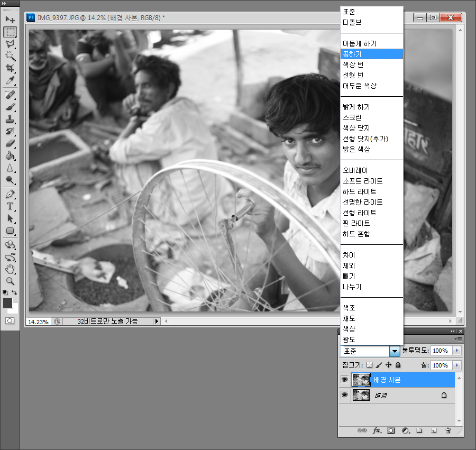Viewport: 476px width, 450px height.
Task: Select the Crop tool
Action: (x=10, y=68)
